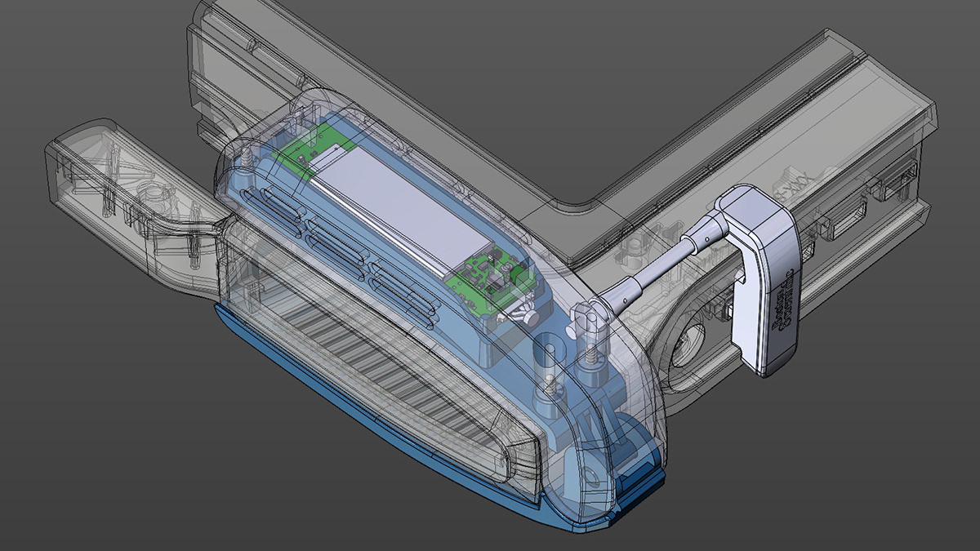Image resolution: width=980 pixels, height=551 pixels.
Task: Select the rod connecting to the white clip
Action: (x=661, y=265)
